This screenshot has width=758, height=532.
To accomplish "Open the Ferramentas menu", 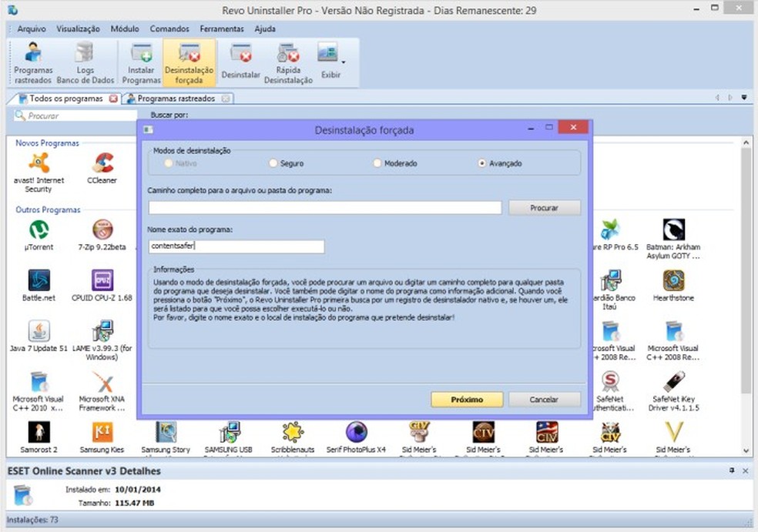I will coord(222,28).
